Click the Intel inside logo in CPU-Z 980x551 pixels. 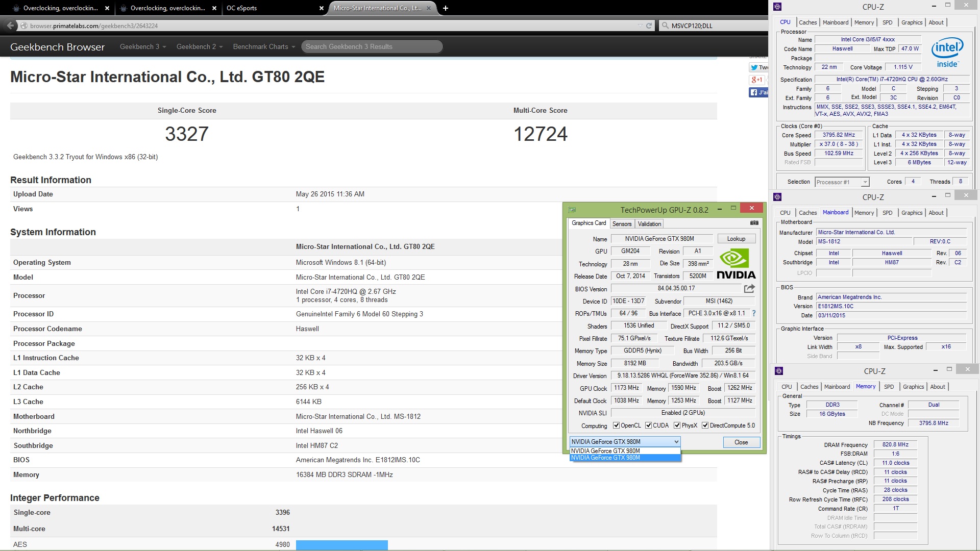(x=947, y=53)
